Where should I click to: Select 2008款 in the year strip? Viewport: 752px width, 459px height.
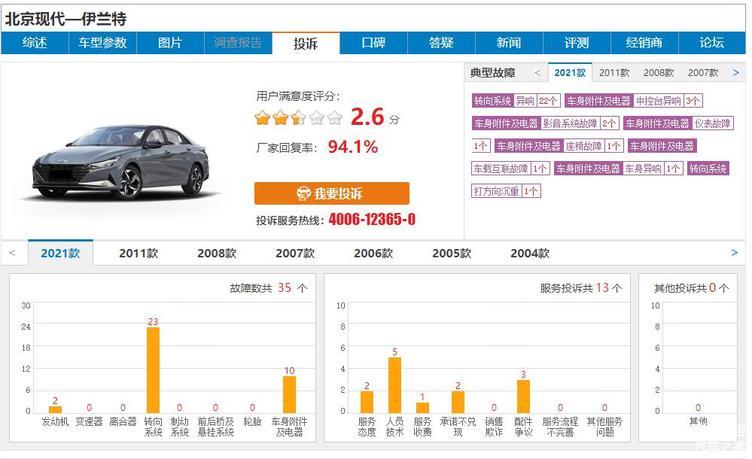217,253
